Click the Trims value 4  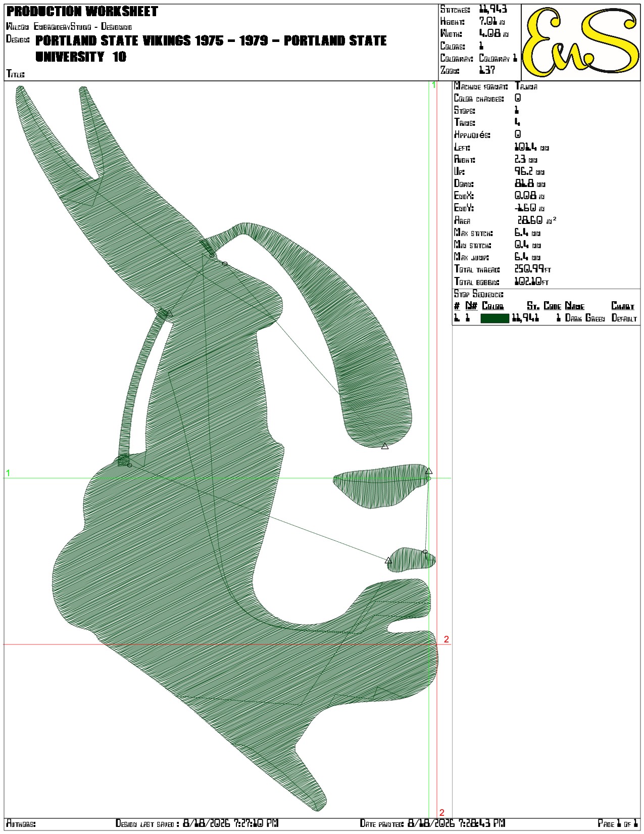517,122
